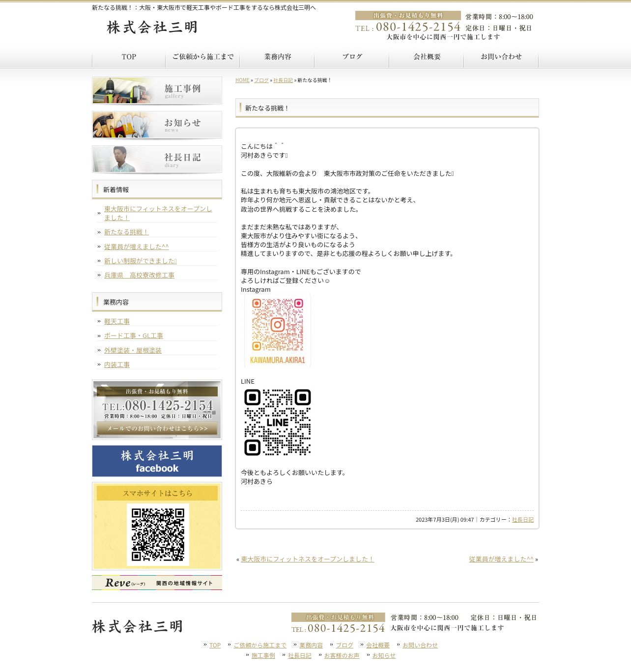Open footer お客様のお声 link
631x672 pixels.
[342, 656]
